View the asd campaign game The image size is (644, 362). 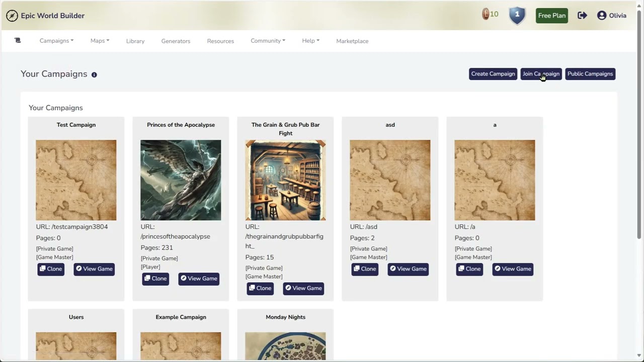tap(408, 269)
